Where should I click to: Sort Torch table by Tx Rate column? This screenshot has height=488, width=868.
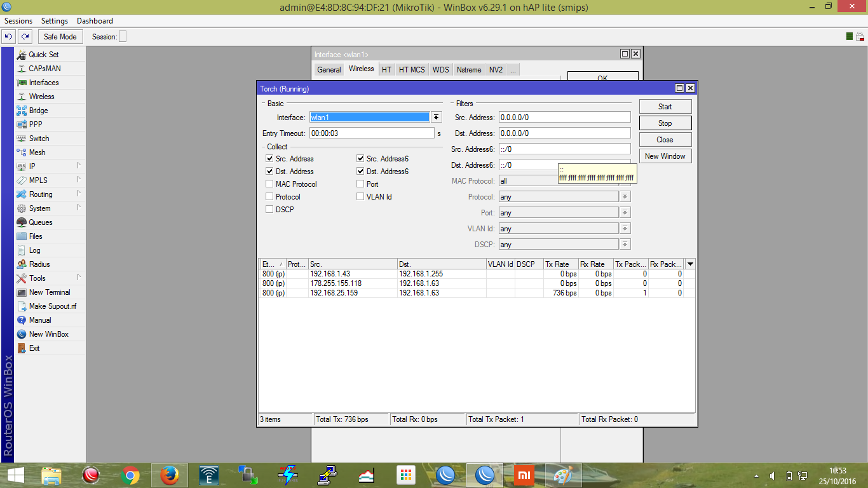[560, 264]
